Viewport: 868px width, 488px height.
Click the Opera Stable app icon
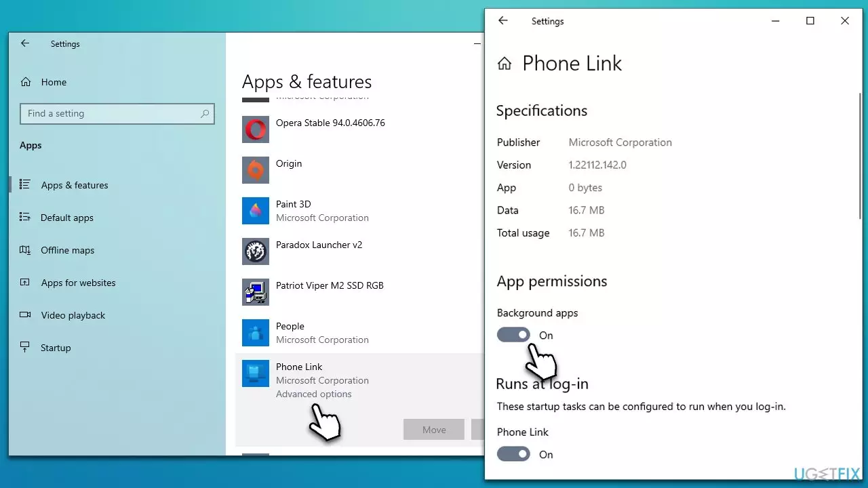[256, 129]
